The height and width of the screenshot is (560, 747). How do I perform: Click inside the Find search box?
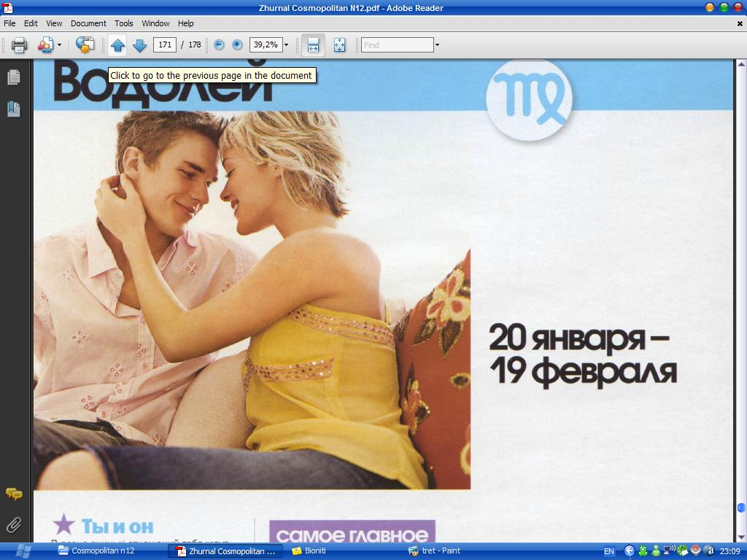point(398,44)
